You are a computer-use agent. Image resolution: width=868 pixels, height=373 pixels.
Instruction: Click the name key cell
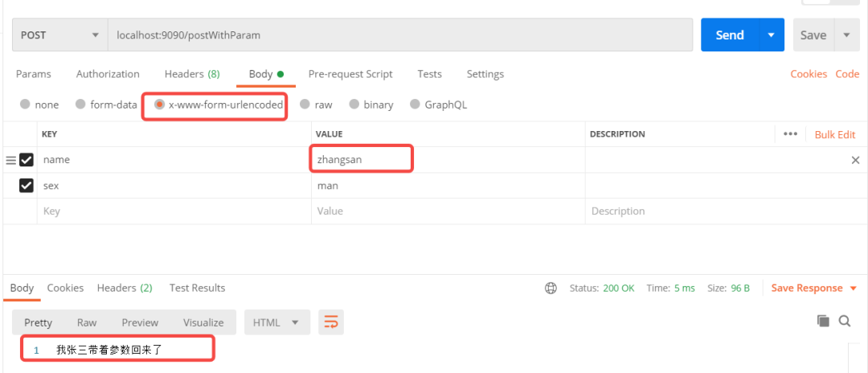click(x=174, y=160)
